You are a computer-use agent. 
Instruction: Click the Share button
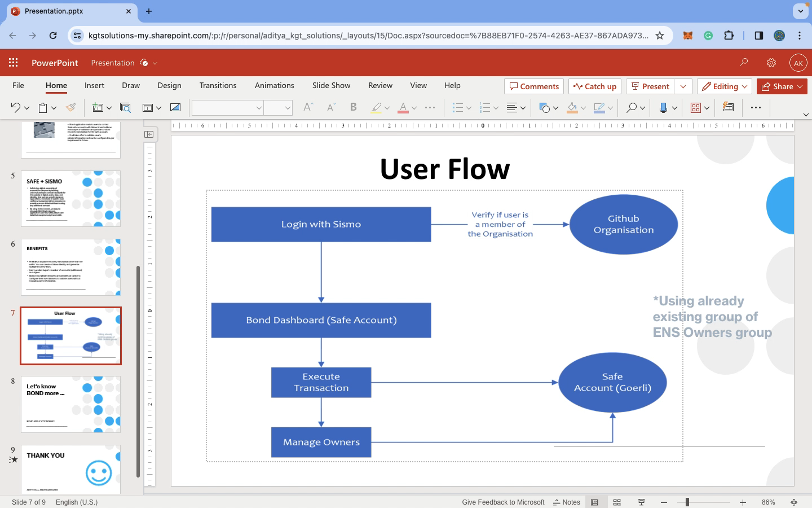point(782,86)
